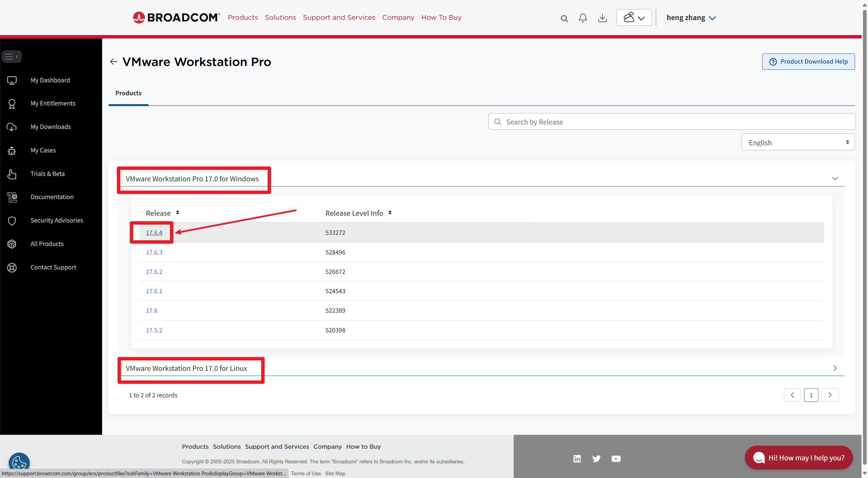The width and height of the screenshot is (868, 478).
Task: Open the notifications bell
Action: [x=583, y=18]
